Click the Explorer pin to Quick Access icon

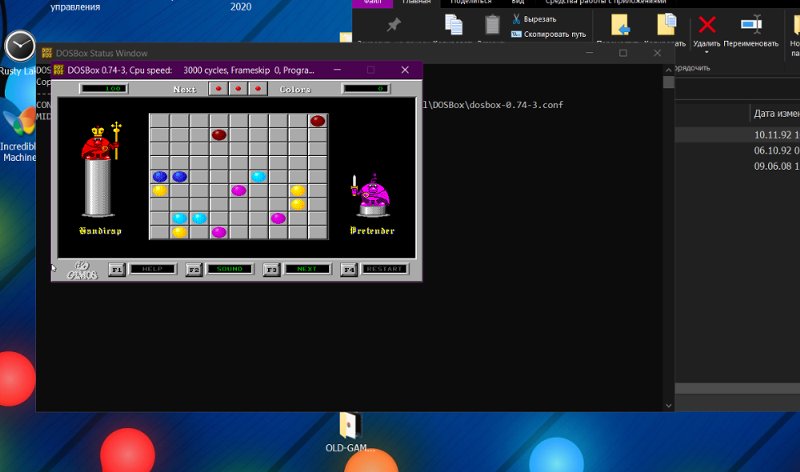coord(393,24)
